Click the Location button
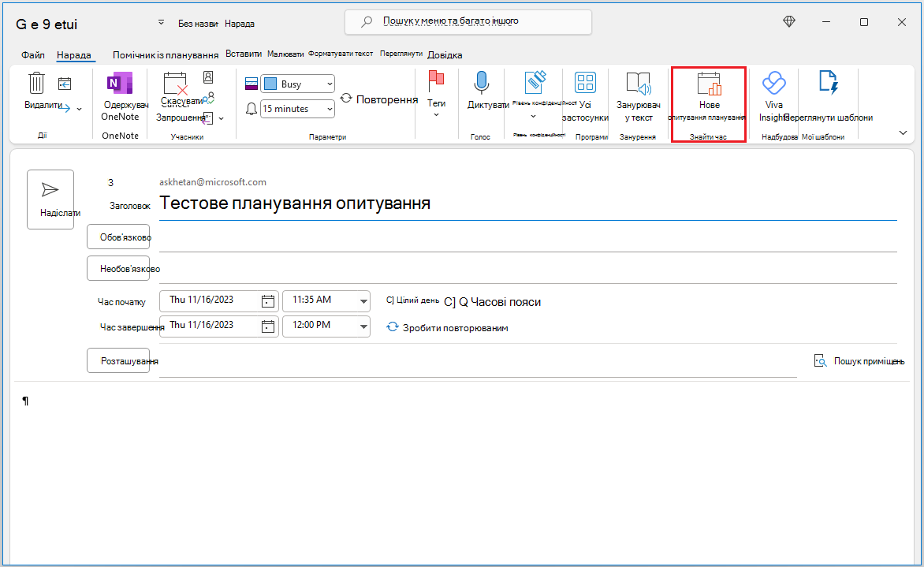The image size is (924, 567). click(x=118, y=360)
